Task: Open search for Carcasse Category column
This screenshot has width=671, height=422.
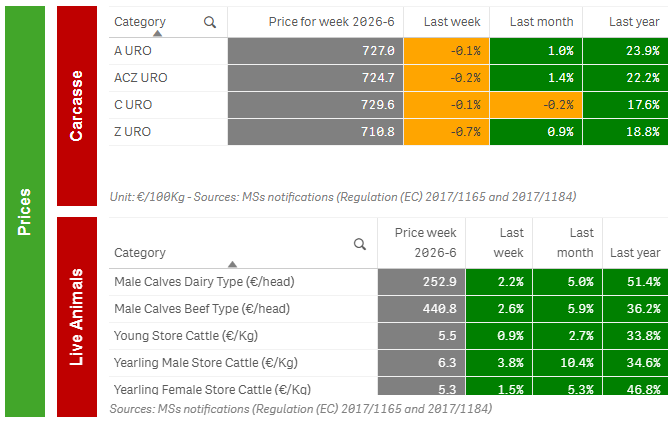Action: pyautogui.click(x=209, y=22)
